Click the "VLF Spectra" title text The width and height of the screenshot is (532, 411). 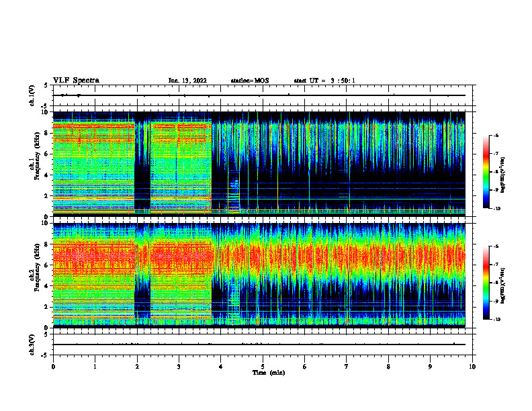click(x=76, y=81)
